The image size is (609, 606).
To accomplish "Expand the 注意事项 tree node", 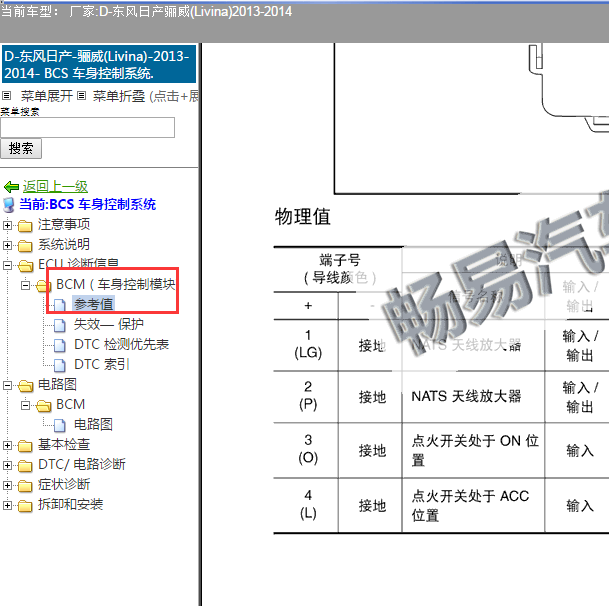I will coord(7,225).
